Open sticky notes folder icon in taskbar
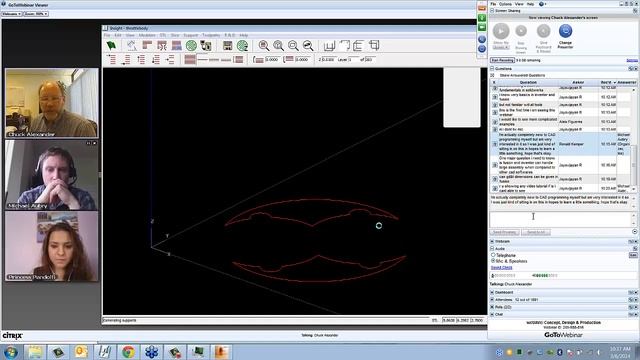 [35, 352]
